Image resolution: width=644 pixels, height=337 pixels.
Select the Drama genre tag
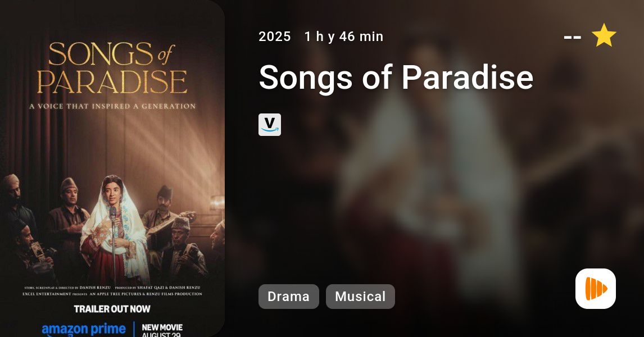click(x=289, y=297)
